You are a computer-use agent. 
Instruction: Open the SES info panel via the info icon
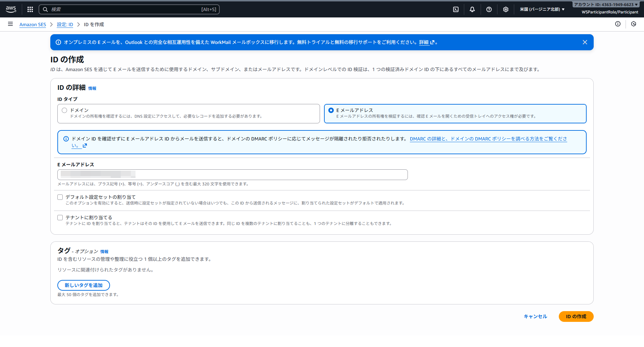pos(618,24)
